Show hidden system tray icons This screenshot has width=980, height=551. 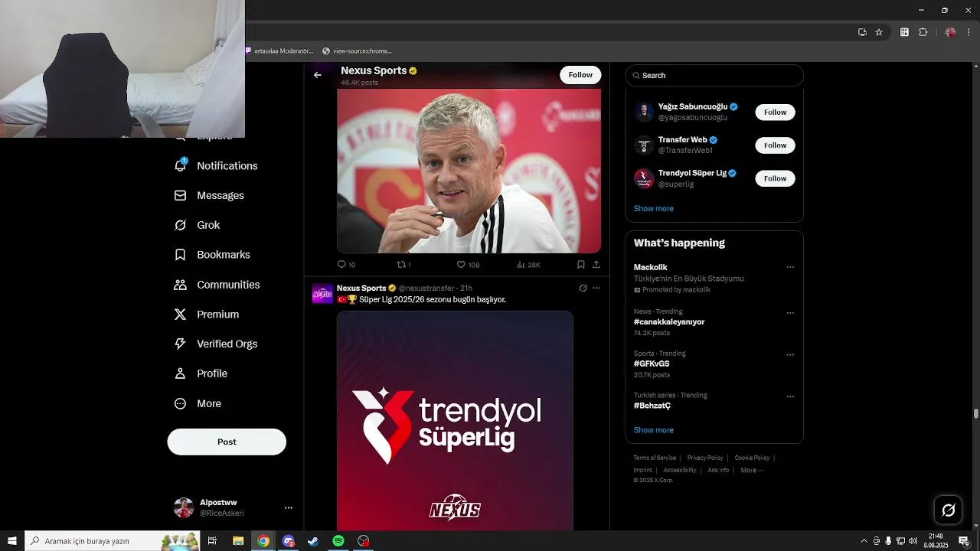click(x=864, y=541)
